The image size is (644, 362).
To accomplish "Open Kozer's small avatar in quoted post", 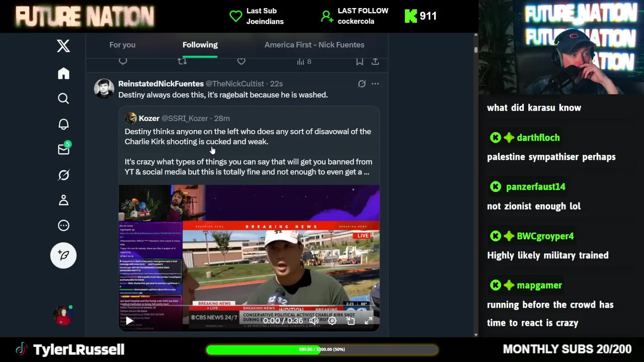I will click(131, 118).
